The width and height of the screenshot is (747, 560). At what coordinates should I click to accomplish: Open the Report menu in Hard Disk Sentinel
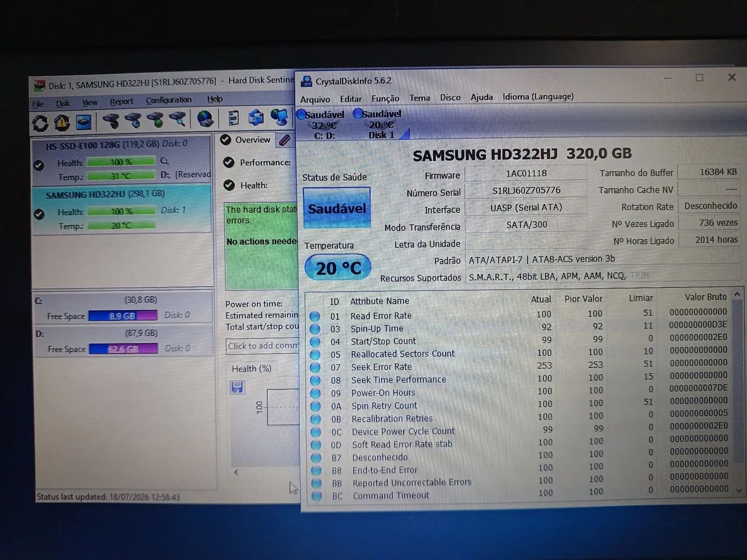[121, 101]
